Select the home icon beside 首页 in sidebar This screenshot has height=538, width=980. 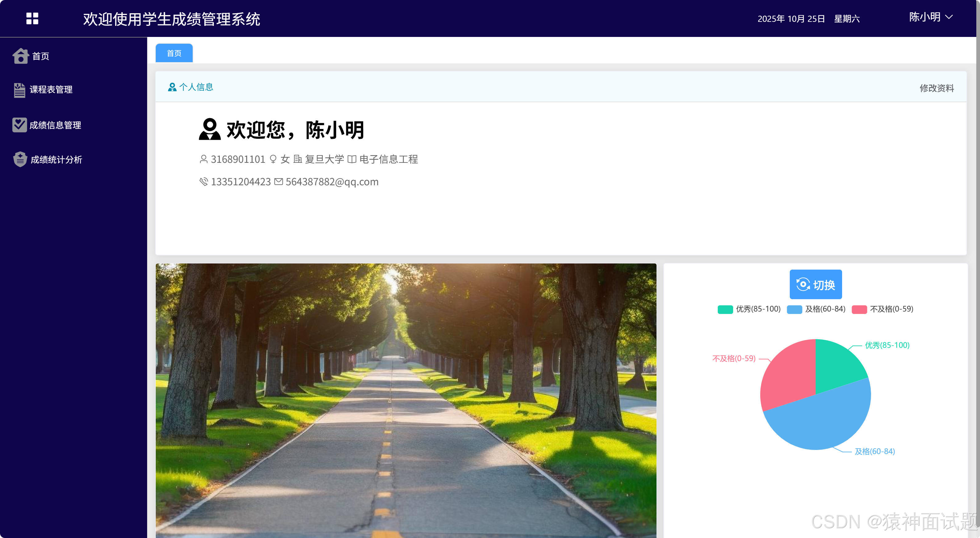tap(20, 56)
